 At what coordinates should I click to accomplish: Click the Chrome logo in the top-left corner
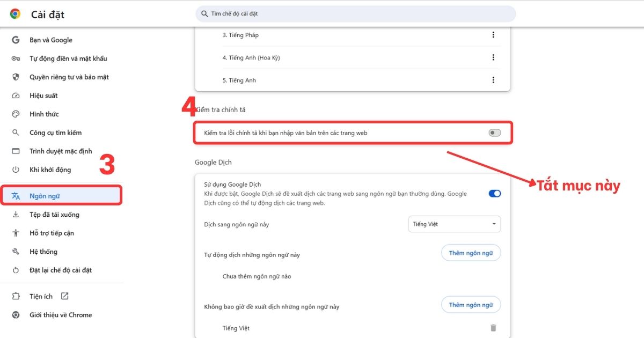[14, 14]
